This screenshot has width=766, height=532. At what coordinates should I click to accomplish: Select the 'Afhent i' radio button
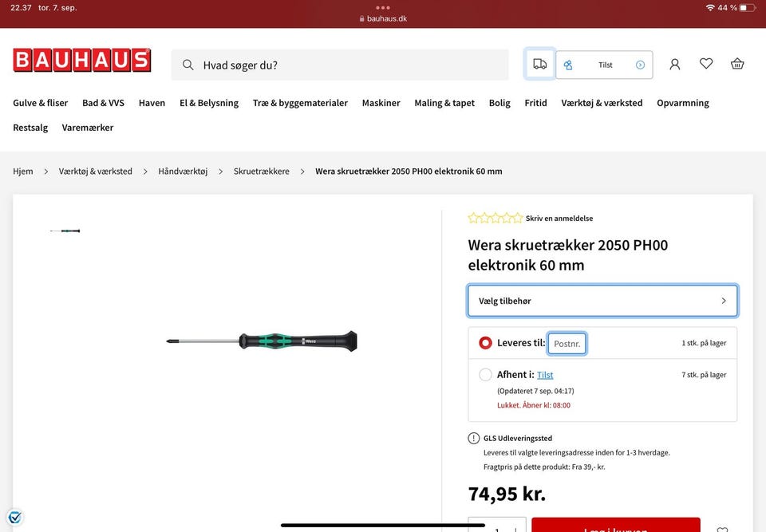tap(485, 375)
